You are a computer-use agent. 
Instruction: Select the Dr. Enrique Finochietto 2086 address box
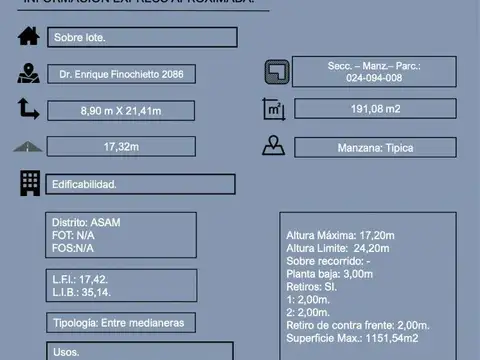121,74
